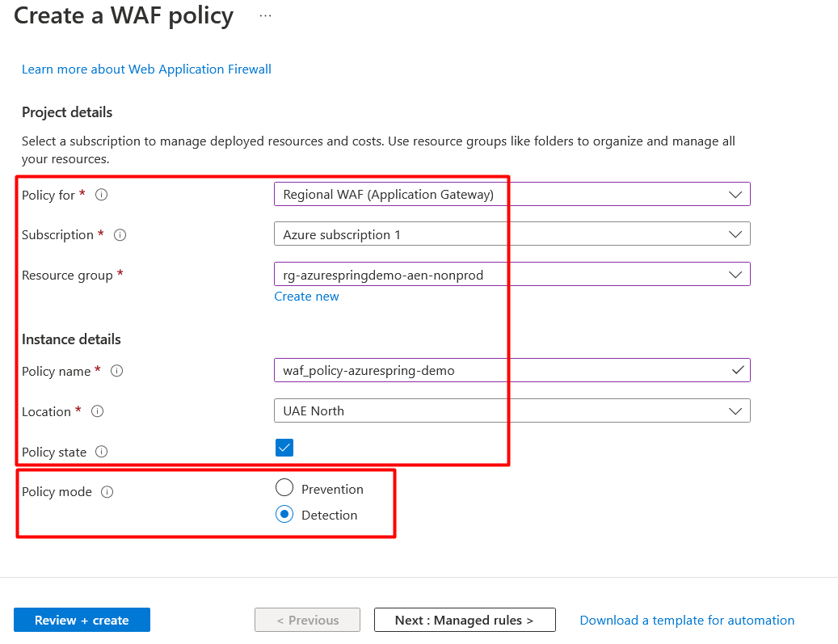Click the Previous button
The height and width of the screenshot is (644, 838).
pyautogui.click(x=308, y=620)
